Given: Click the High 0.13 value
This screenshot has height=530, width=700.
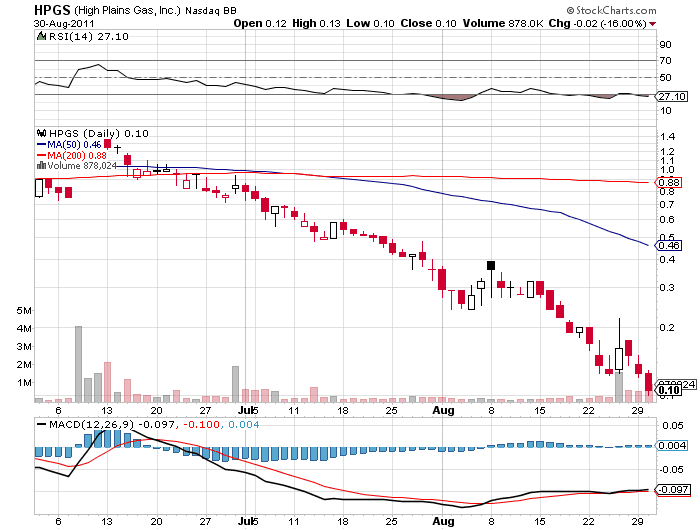Looking at the screenshot, I should [x=316, y=23].
